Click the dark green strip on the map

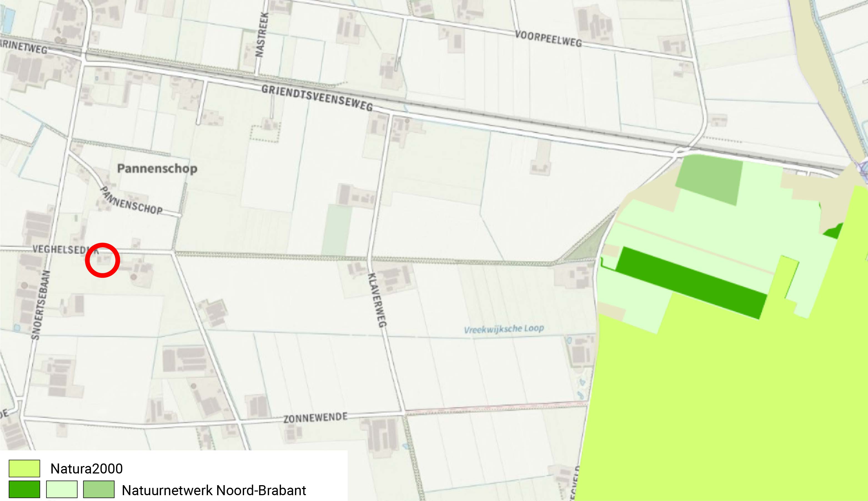[x=691, y=283]
